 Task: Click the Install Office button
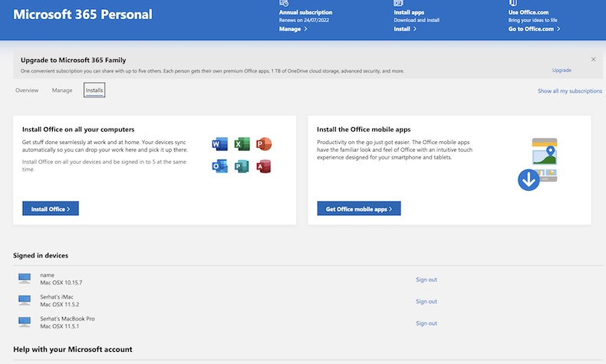pos(51,208)
